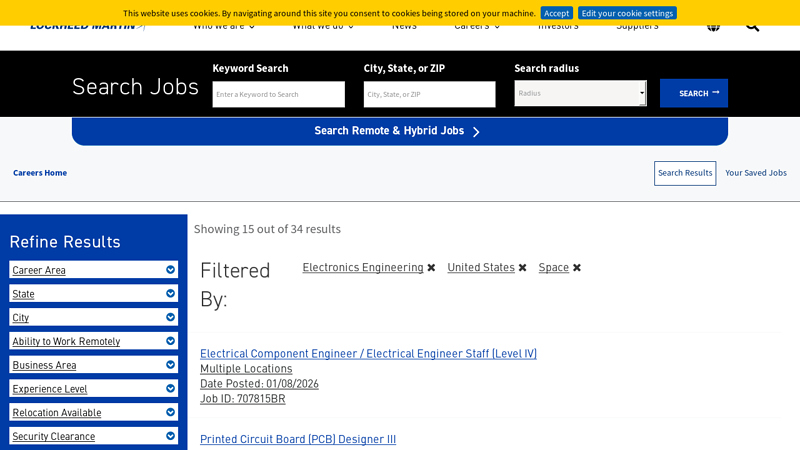
Task: Click Search Remote & Hybrid Jobs banner
Action: (x=399, y=131)
